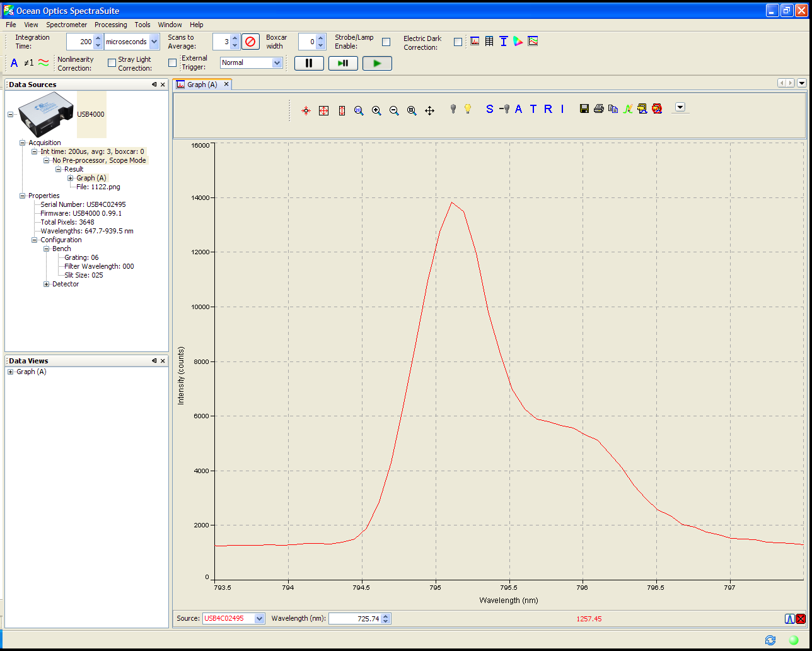Click the Wavelength (nm) input field
The image size is (812, 651).
click(355, 619)
